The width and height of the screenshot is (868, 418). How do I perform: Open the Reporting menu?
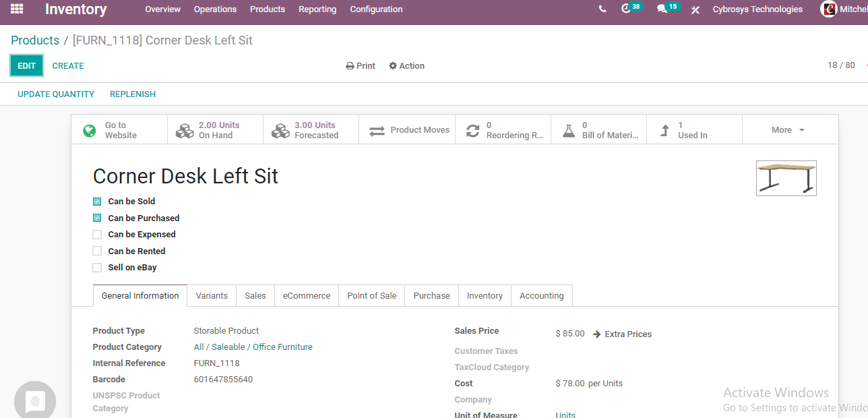click(x=317, y=9)
